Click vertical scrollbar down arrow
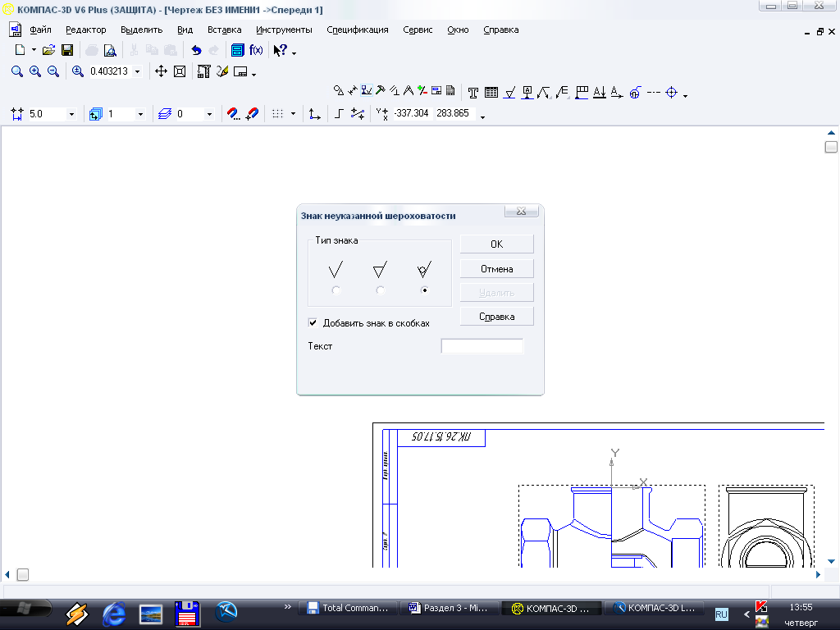 coord(831,561)
